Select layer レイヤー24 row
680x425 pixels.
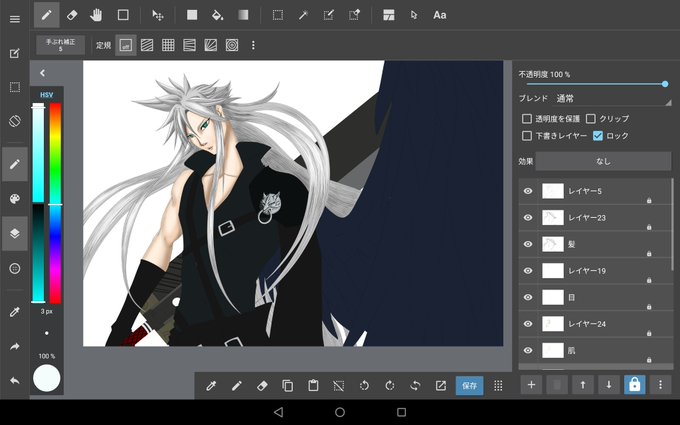pyautogui.click(x=595, y=324)
